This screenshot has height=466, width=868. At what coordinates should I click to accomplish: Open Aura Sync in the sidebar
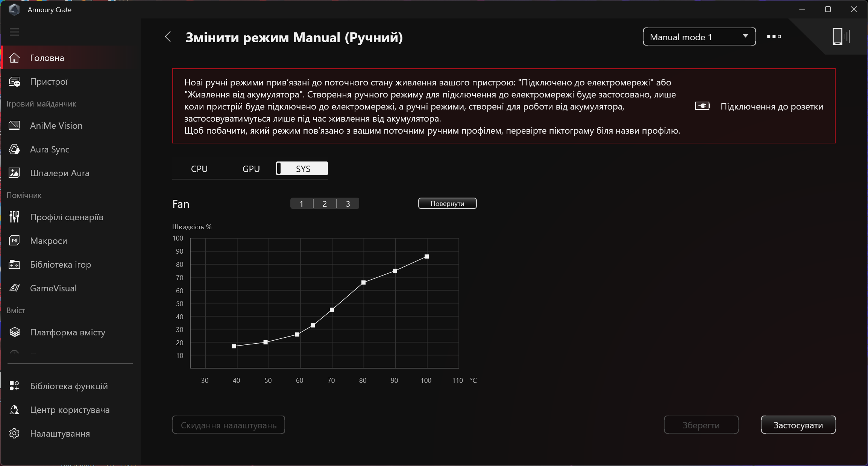tap(50, 149)
